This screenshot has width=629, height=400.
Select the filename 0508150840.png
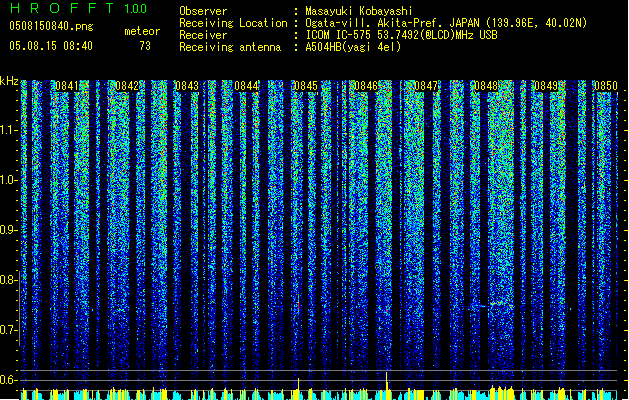(x=51, y=26)
